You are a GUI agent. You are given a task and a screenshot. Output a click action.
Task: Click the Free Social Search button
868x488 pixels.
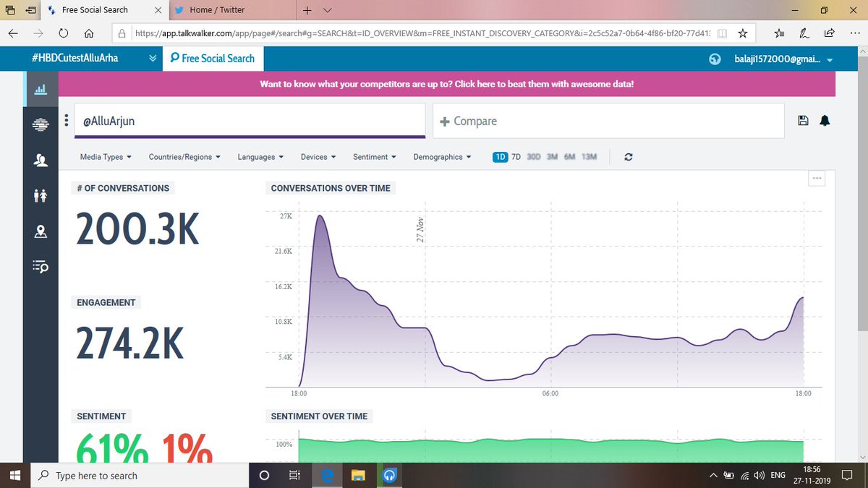(x=213, y=59)
